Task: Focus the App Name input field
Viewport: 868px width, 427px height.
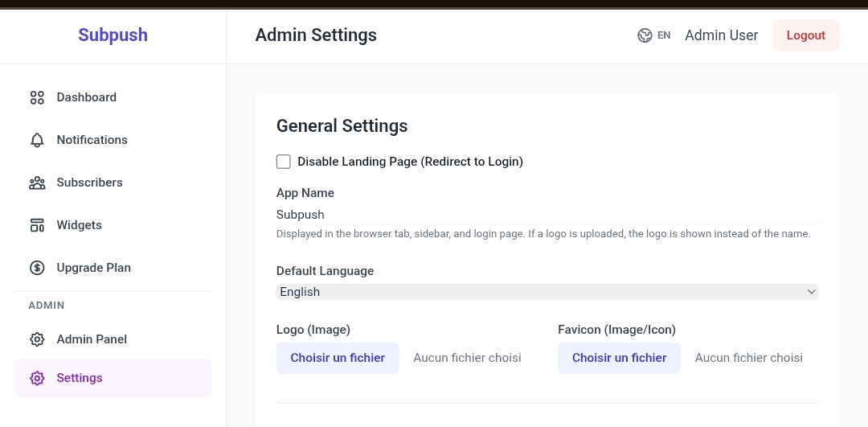Action: pos(547,215)
